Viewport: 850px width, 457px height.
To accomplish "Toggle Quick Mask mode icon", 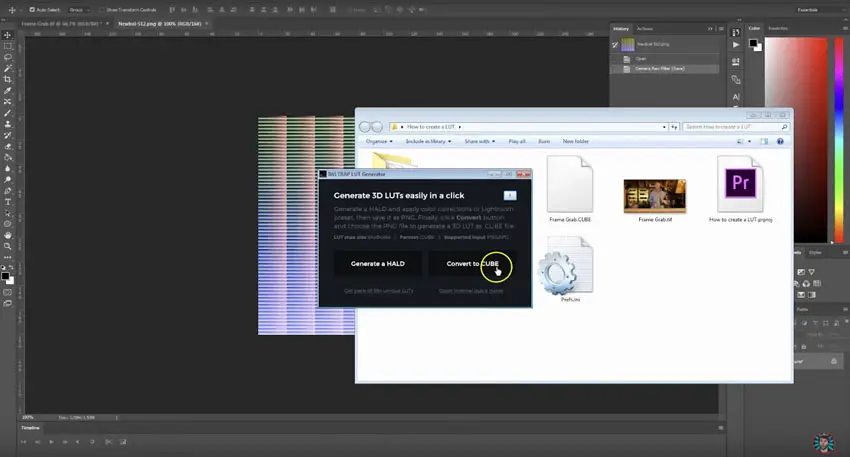I will 8,292.
